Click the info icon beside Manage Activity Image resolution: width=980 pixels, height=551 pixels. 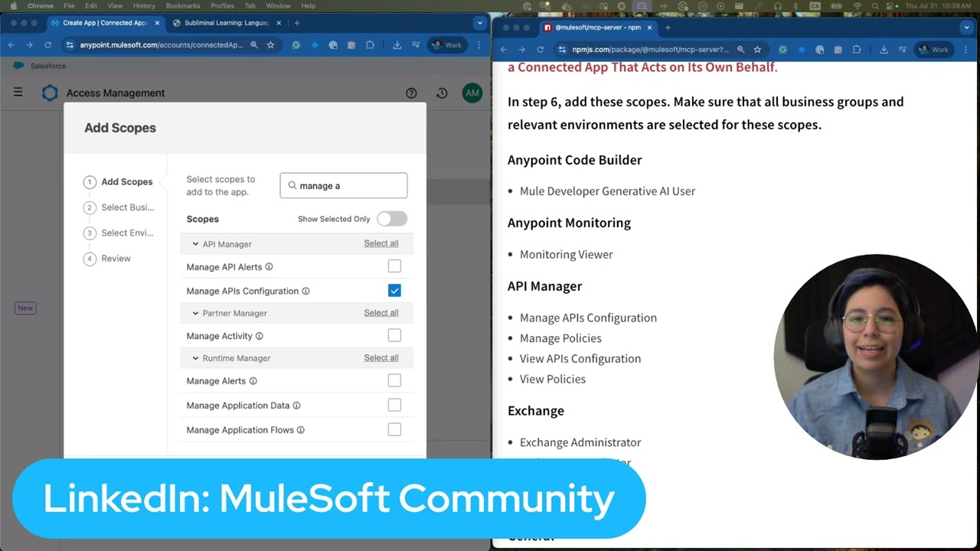tap(259, 336)
